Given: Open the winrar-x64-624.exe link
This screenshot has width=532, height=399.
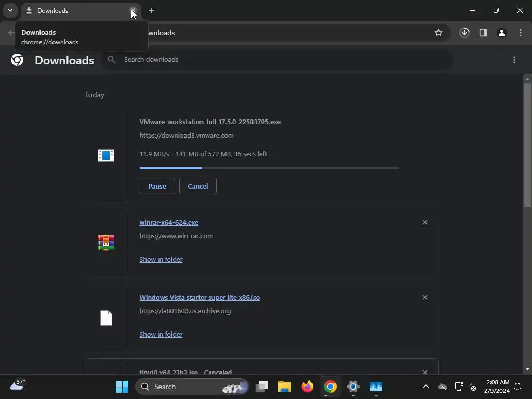Looking at the screenshot, I should (169, 222).
